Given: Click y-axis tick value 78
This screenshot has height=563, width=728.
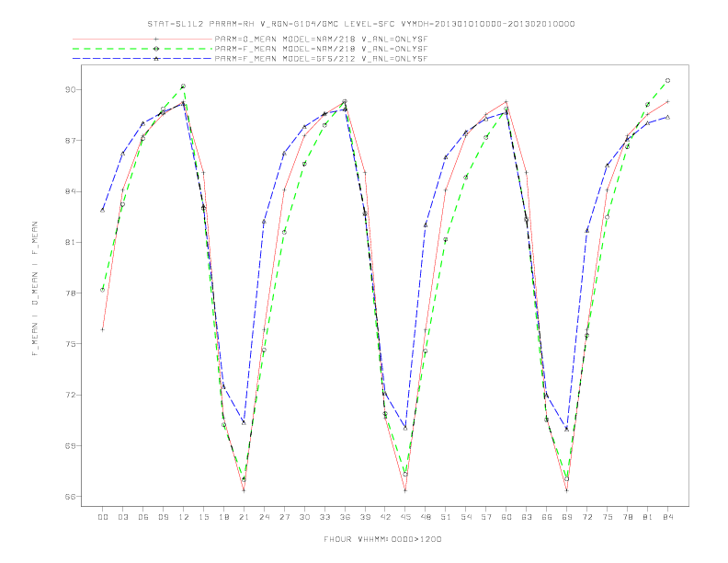Looking at the screenshot, I should click(x=71, y=293).
